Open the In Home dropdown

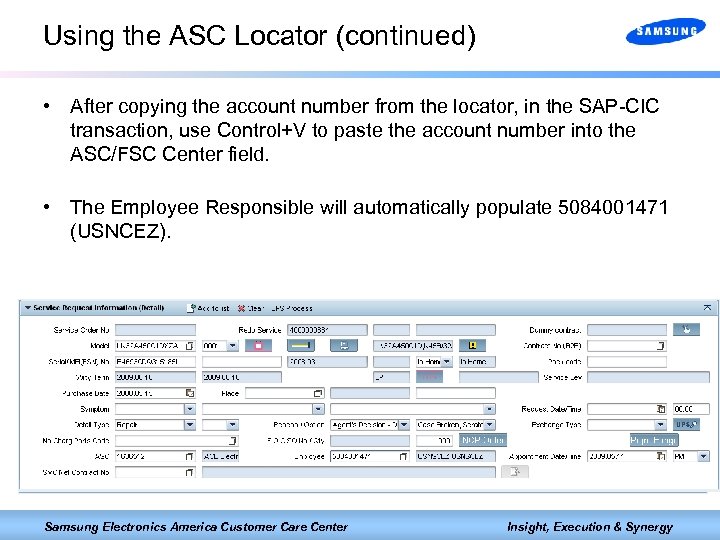446,361
